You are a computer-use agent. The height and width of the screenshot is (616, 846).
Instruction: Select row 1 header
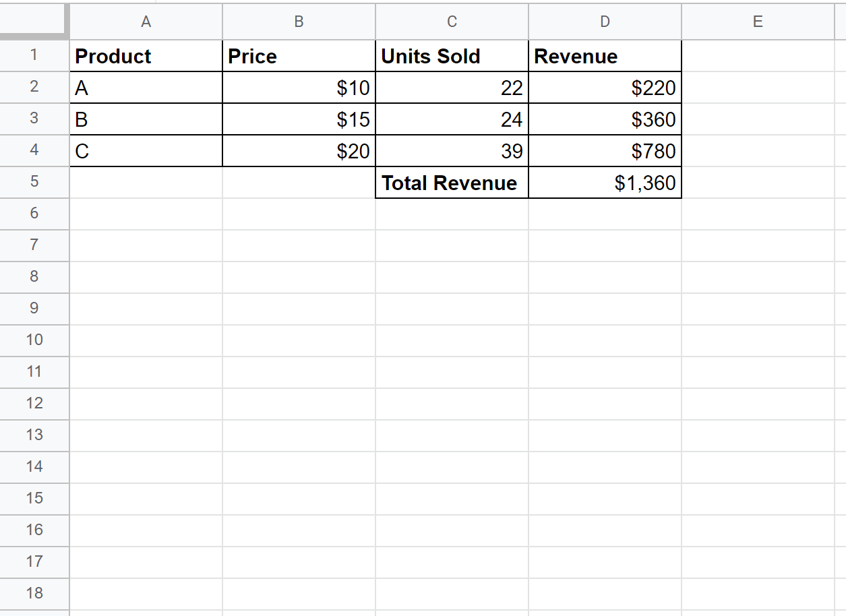click(34, 56)
